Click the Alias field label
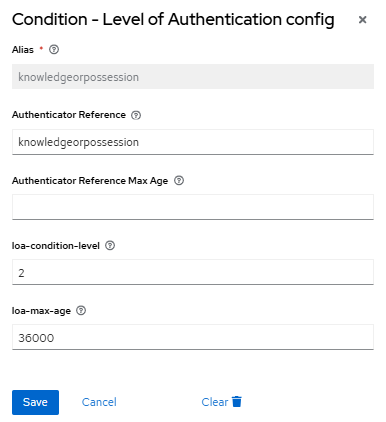 [x=23, y=50]
